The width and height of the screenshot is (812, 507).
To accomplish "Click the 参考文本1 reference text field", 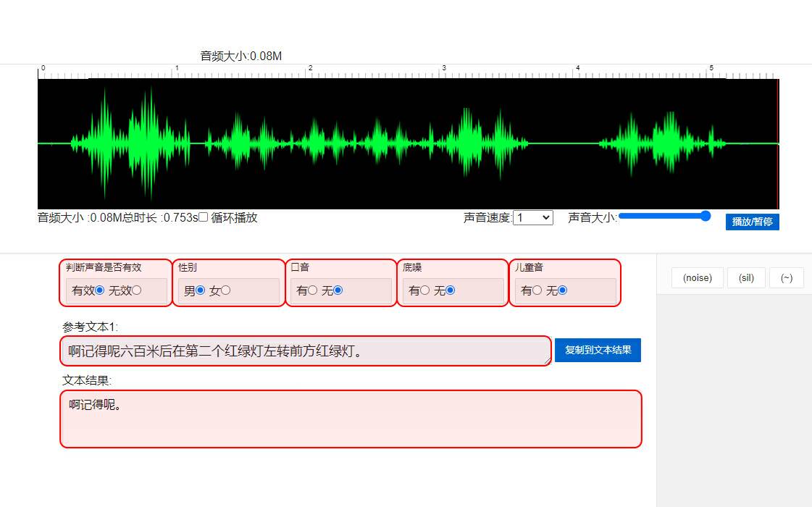I will [305, 351].
